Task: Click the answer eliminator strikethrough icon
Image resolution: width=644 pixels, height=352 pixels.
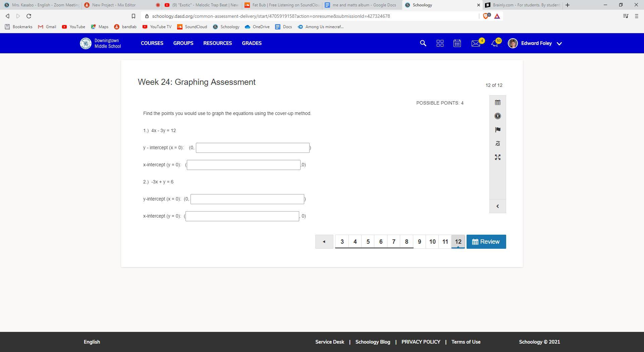Action: click(x=497, y=143)
